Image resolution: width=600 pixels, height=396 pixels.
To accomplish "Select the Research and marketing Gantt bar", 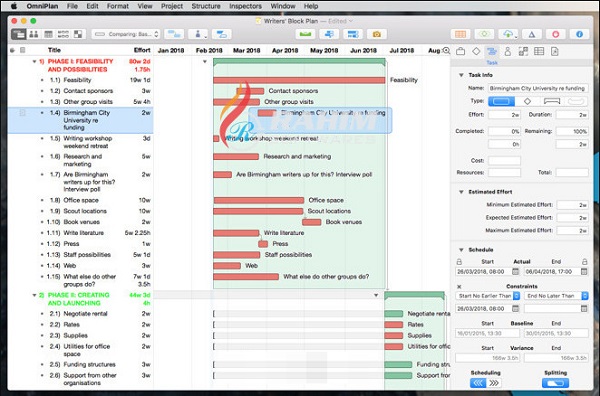I will pos(236,156).
